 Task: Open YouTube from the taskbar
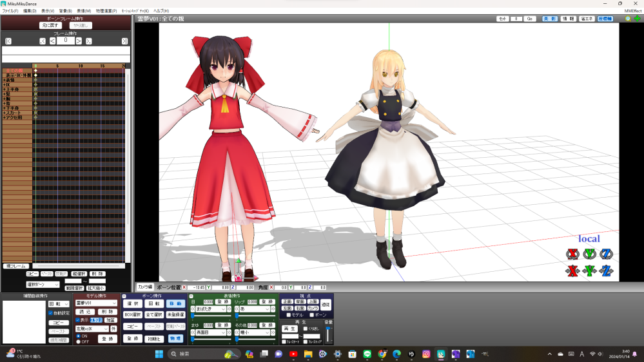[293, 354]
